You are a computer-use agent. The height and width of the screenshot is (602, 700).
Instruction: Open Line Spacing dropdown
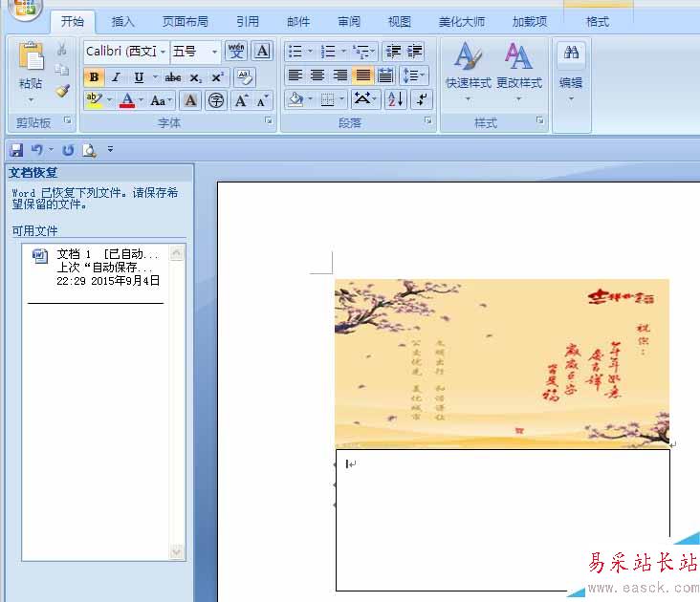[x=414, y=75]
